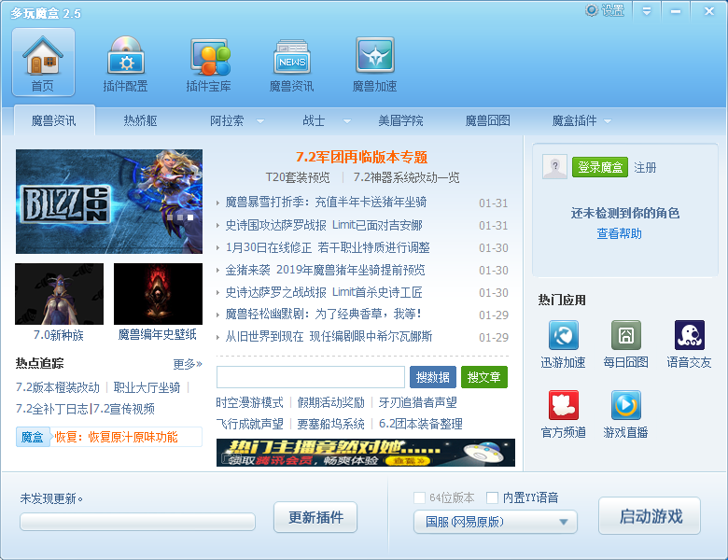Select the 战士 tab
728x560 pixels.
point(314,120)
